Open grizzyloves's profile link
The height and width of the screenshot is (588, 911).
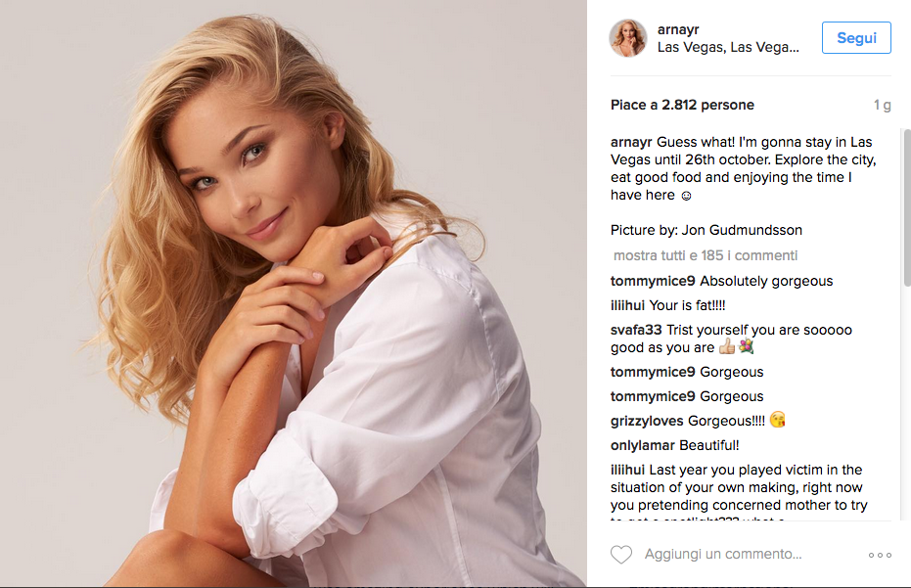pyautogui.click(x=647, y=421)
